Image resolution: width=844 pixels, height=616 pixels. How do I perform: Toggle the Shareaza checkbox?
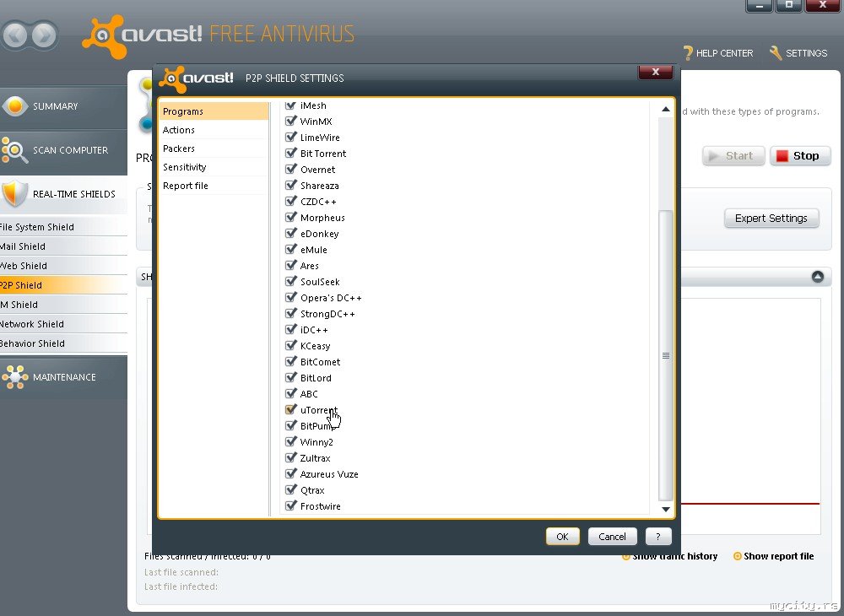pos(291,185)
